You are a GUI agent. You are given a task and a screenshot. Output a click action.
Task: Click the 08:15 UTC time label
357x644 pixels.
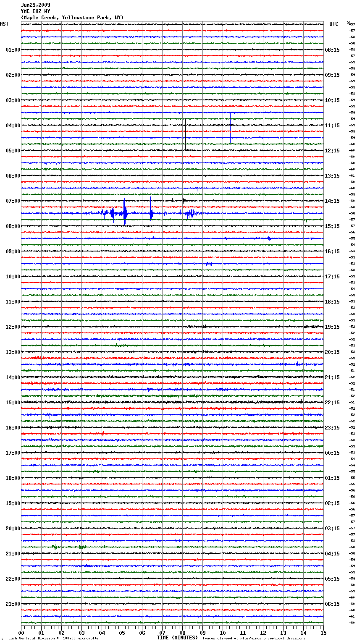pyautogui.click(x=332, y=50)
